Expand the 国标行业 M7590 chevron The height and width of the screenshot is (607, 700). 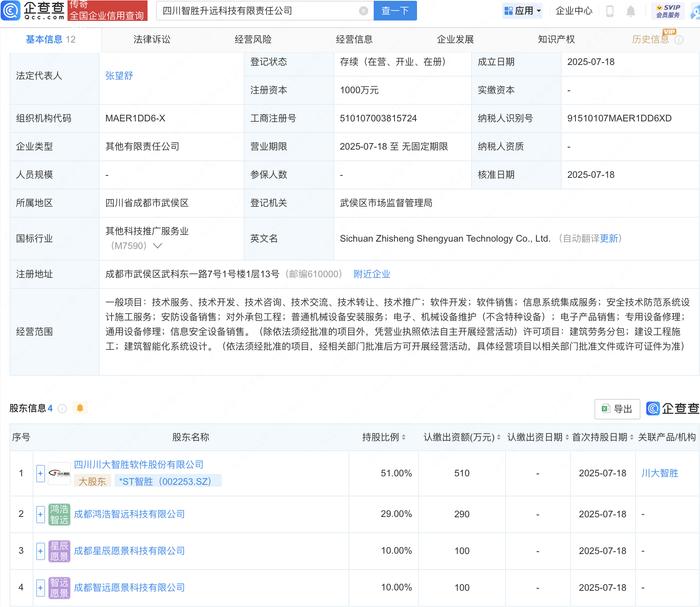pos(158,245)
